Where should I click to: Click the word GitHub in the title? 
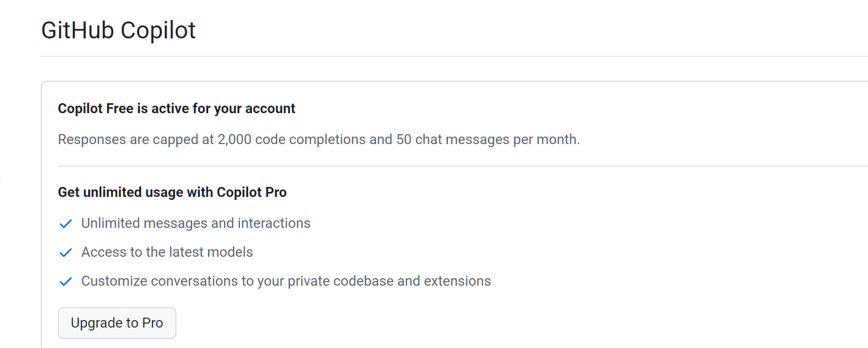(x=78, y=30)
